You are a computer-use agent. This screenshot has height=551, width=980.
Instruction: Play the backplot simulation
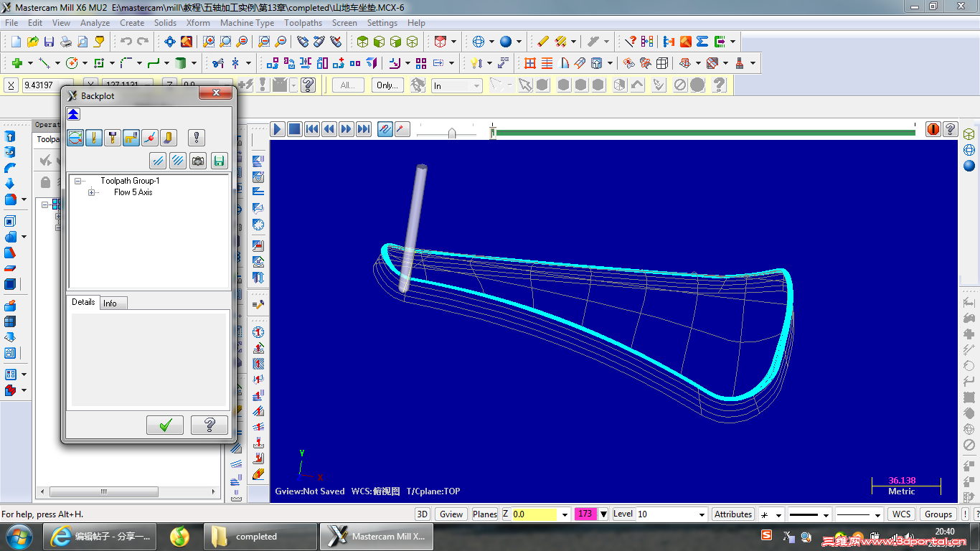pos(278,129)
